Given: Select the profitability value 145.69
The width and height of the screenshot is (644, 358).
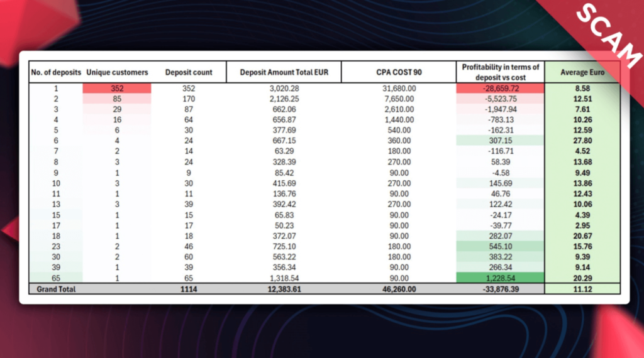Looking at the screenshot, I should (500, 183).
